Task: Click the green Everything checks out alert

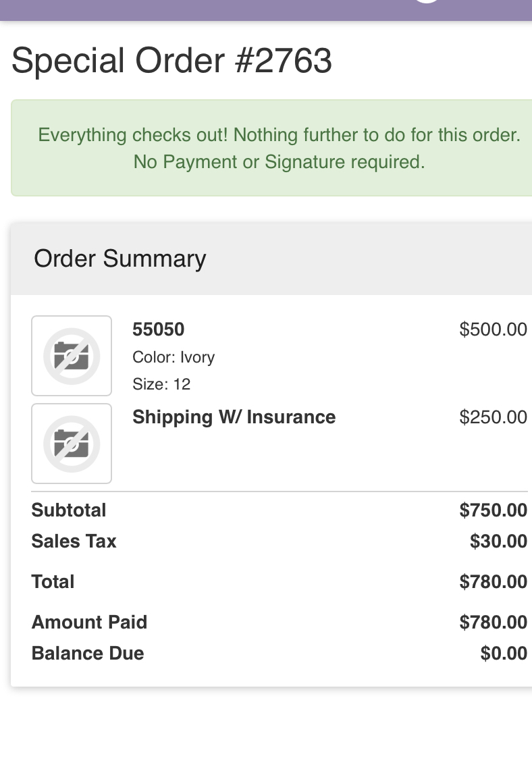Action: [271, 148]
